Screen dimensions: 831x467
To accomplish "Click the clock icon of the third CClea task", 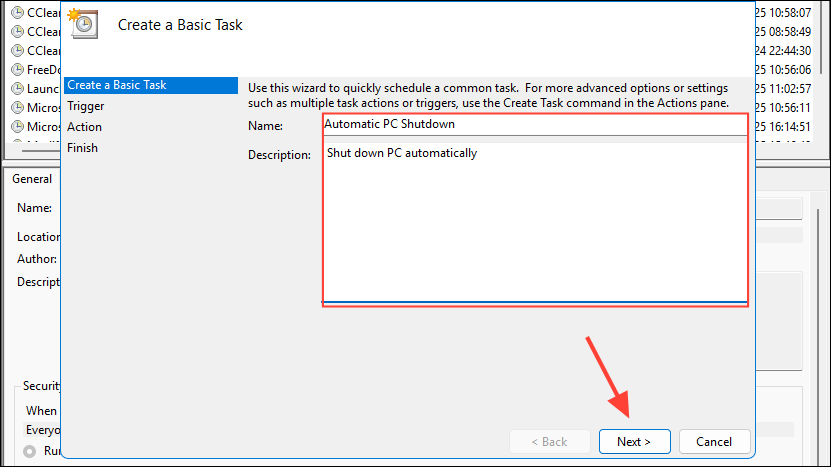I will coord(17,50).
